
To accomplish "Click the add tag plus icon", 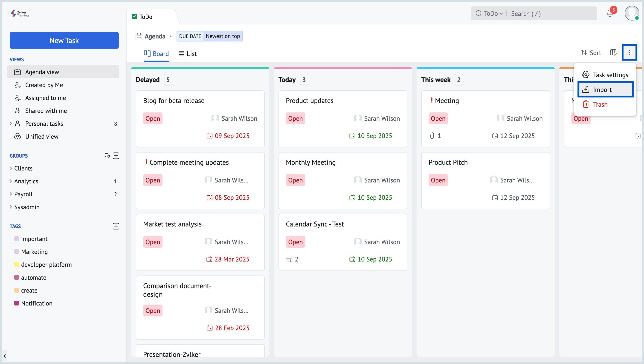I will coord(116,226).
